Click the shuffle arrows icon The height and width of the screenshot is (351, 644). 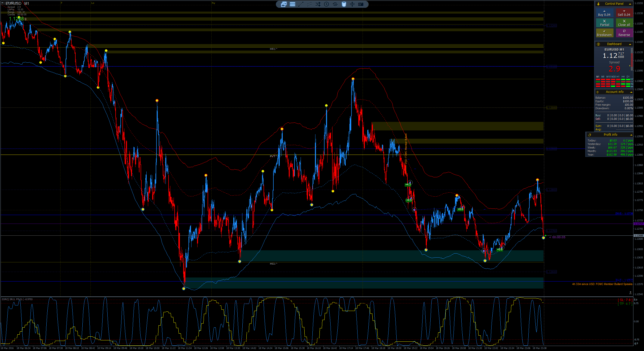click(x=318, y=4)
